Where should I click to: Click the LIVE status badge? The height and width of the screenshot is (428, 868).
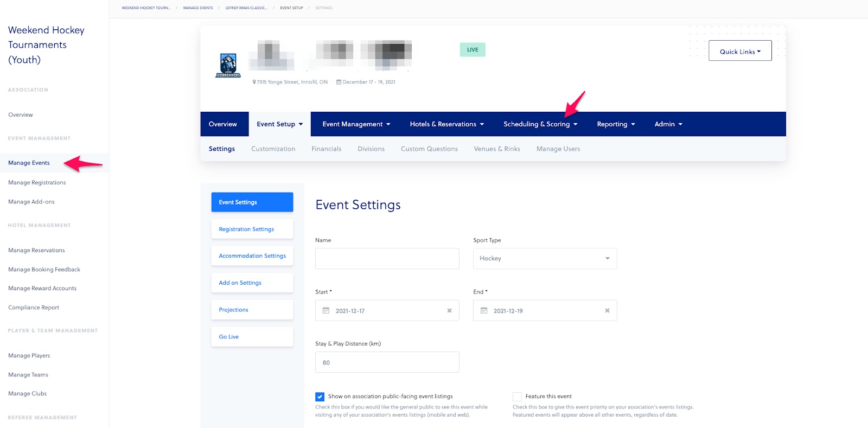(x=473, y=50)
